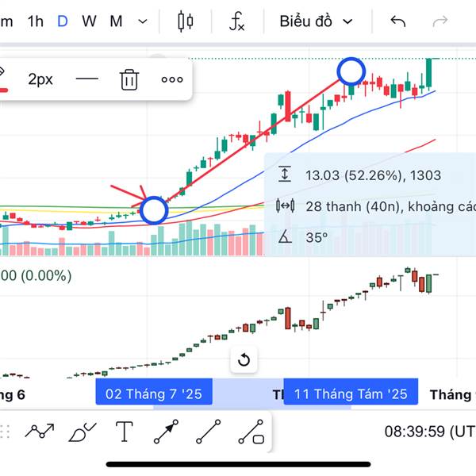
Task: Select the M monthly timeframe
Action: click(116, 21)
